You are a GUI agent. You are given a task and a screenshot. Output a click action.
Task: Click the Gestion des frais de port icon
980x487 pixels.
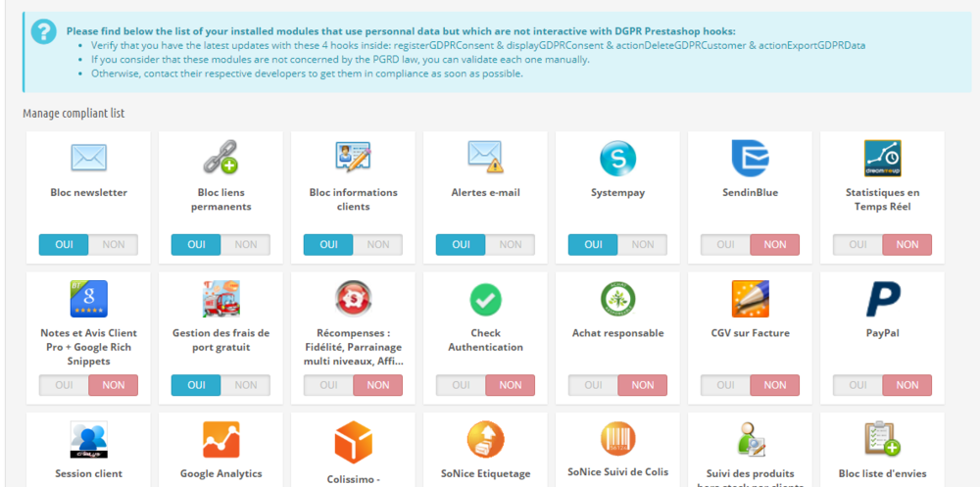click(220, 299)
